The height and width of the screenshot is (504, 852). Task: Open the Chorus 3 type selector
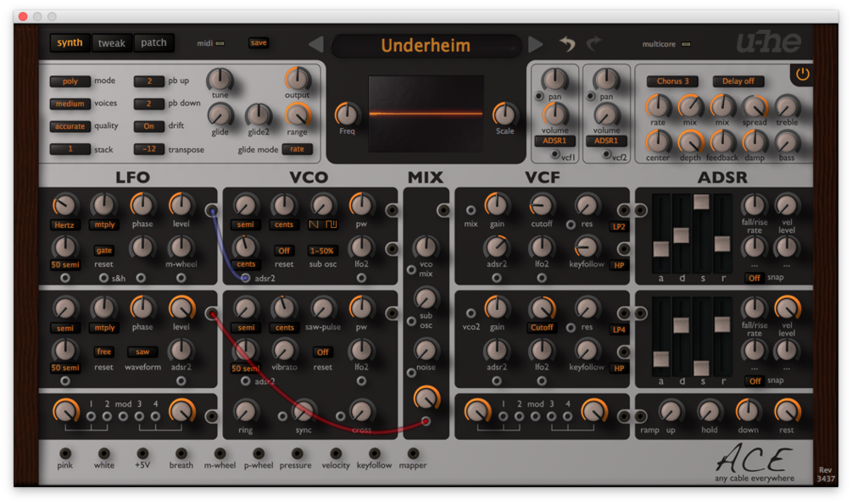(x=672, y=81)
